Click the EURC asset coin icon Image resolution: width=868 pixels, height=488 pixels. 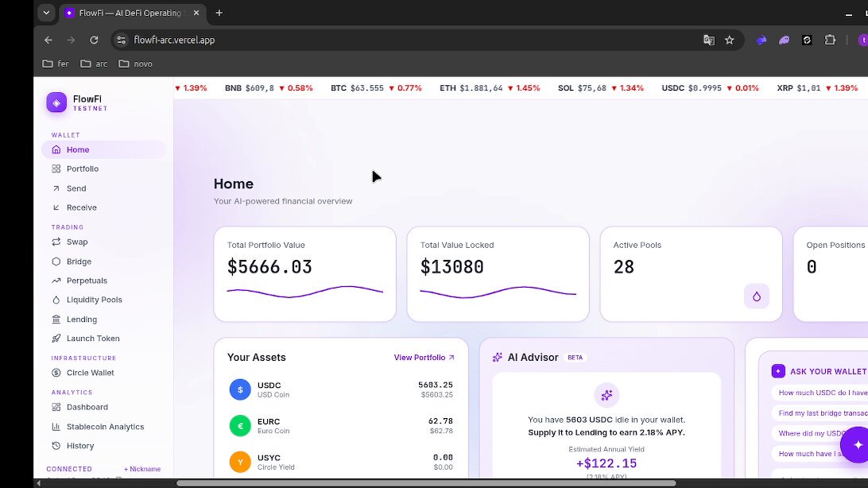[240, 425]
